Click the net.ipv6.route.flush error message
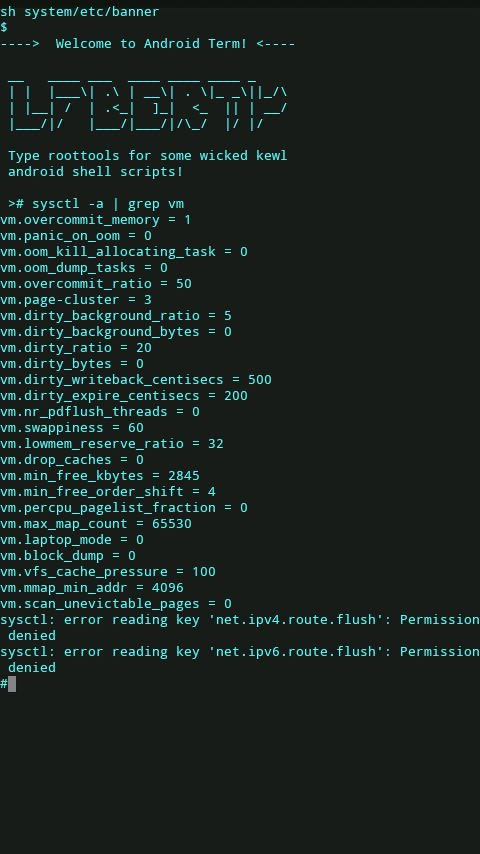This screenshot has width=480, height=854. pyautogui.click(x=240, y=660)
